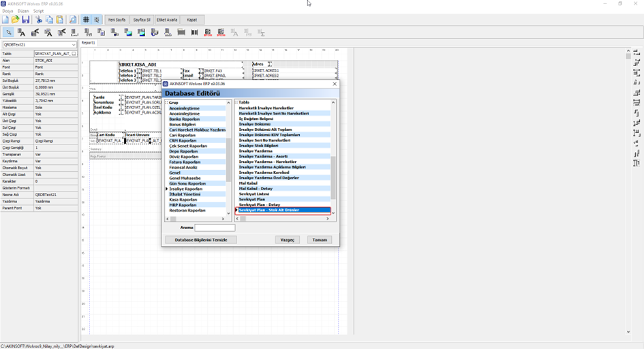This screenshot has width=644, height=349.
Task: Click the Tablo list vertical scrollbar thumb
Action: tap(333, 178)
